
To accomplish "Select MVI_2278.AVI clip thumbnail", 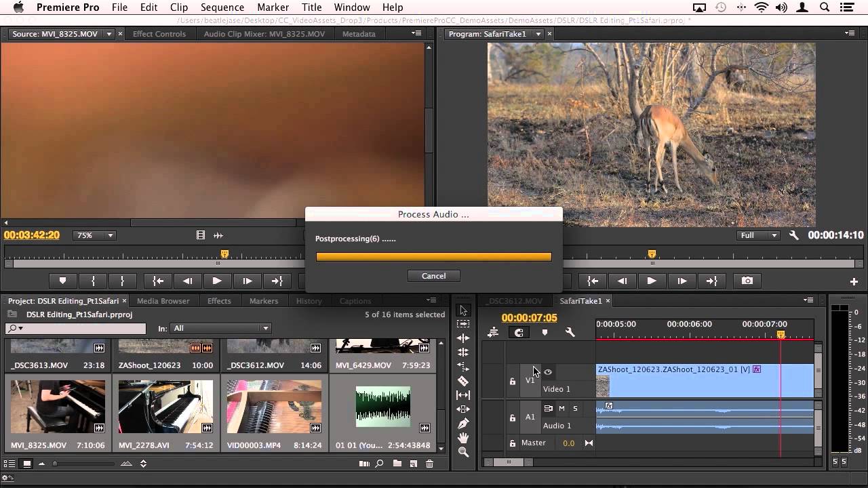I will (165, 407).
